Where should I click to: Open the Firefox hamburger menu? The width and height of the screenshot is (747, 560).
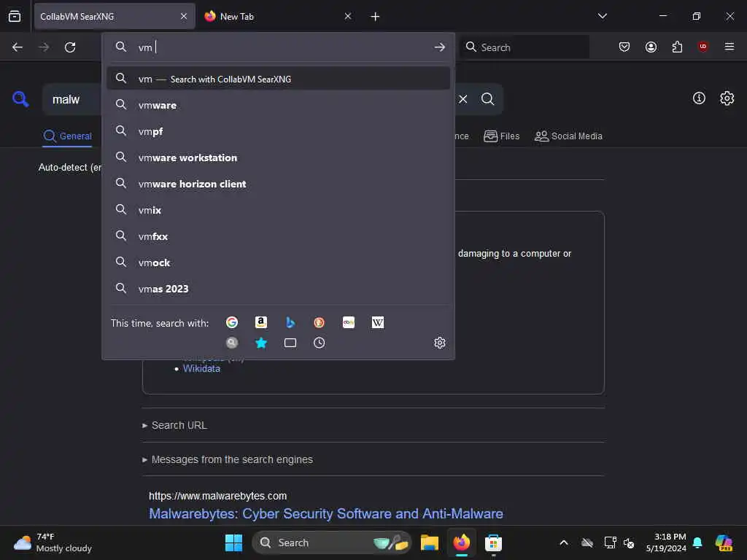point(729,47)
